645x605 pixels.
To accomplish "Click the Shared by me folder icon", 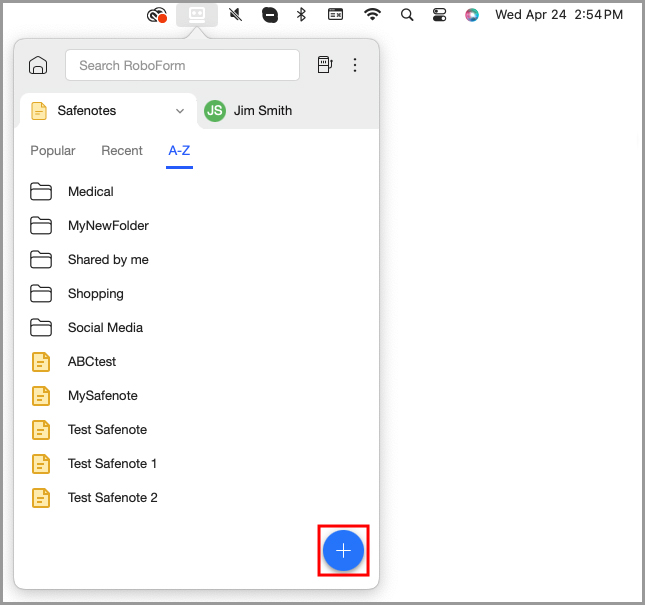I will pos(41,260).
